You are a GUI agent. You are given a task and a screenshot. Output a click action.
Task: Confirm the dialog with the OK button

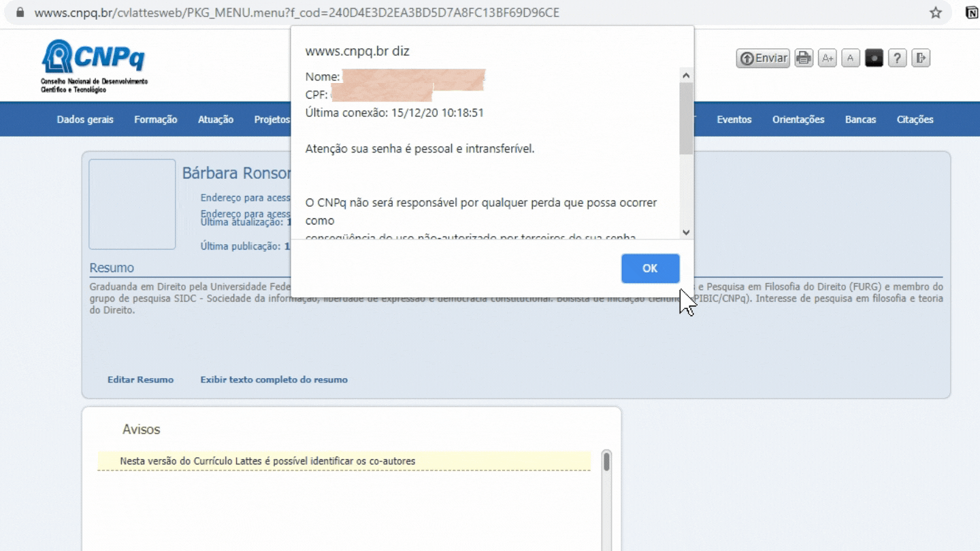pyautogui.click(x=650, y=268)
